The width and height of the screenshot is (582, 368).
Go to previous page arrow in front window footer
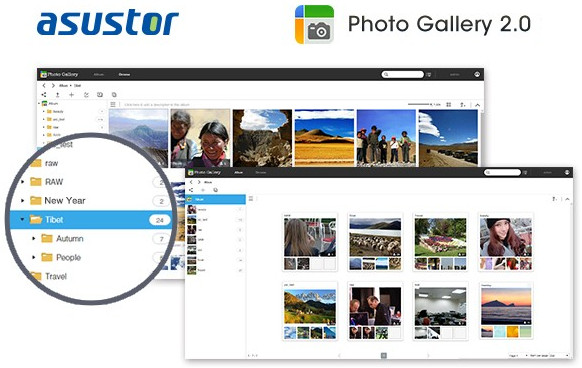coord(339,355)
